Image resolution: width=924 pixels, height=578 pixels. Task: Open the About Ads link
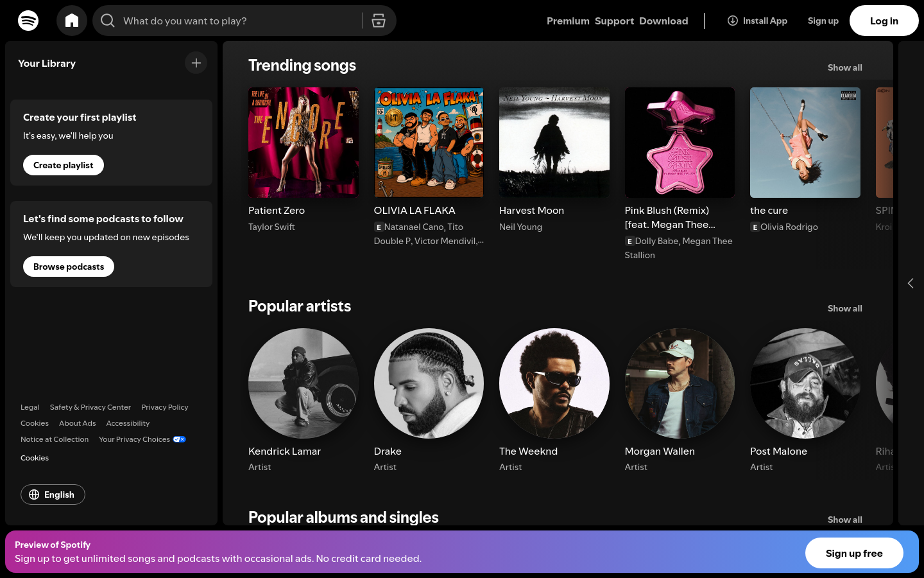coord(78,423)
